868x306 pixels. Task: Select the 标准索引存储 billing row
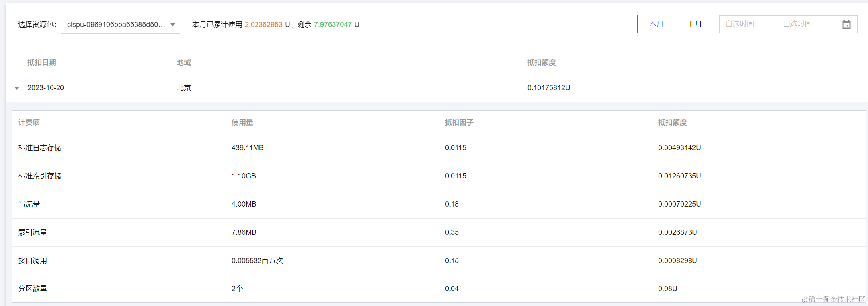point(40,176)
